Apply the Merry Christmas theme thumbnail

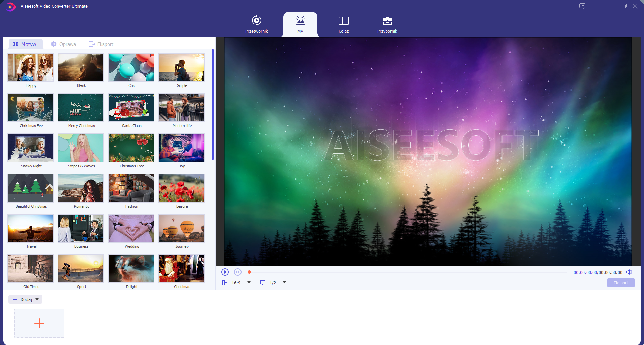coord(81,108)
